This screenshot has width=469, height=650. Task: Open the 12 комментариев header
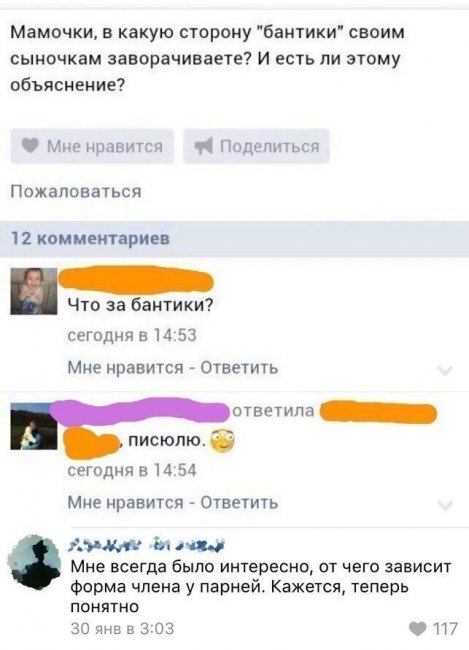click(x=234, y=239)
